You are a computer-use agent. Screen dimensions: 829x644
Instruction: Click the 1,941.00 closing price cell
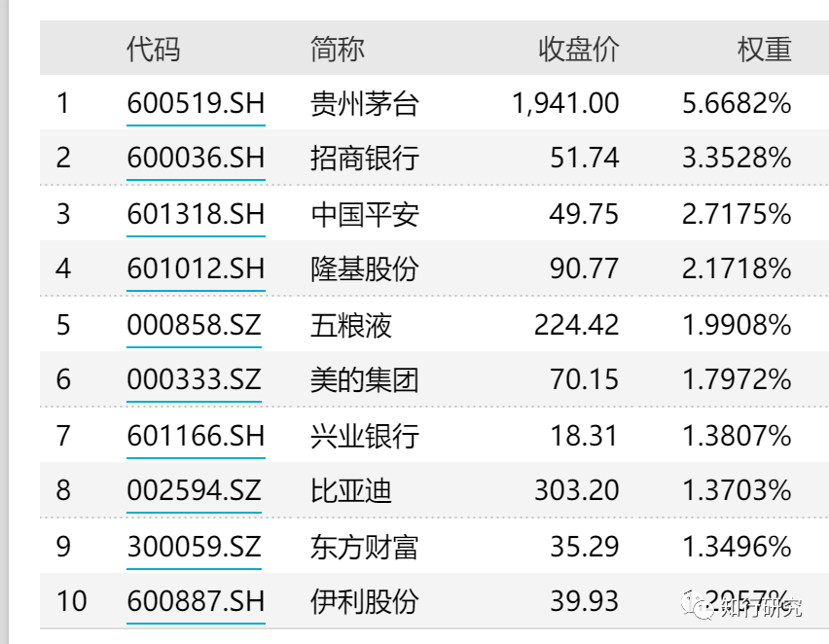[x=565, y=103]
